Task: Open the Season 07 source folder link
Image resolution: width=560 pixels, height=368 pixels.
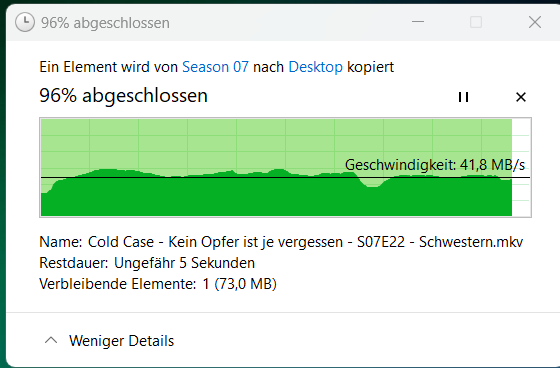Action: (x=215, y=67)
